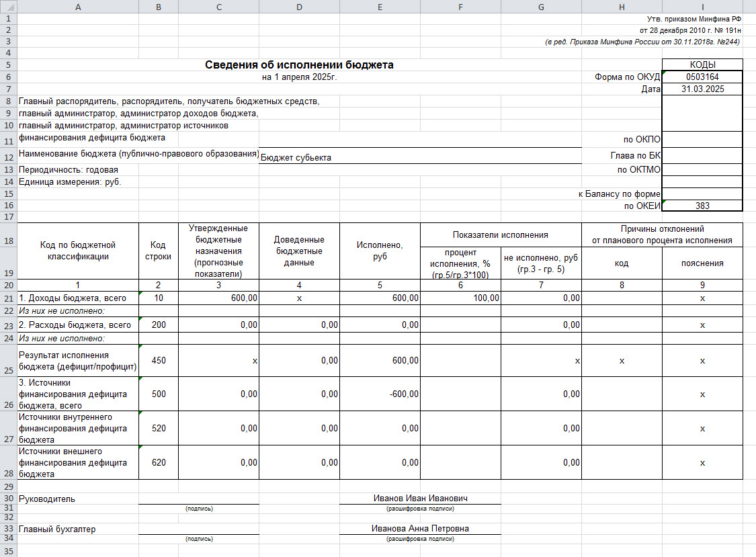This screenshot has height=557, width=756.
Task: Click 'от 28 декабря 2010 г. № 191н' text
Action: click(x=690, y=30)
